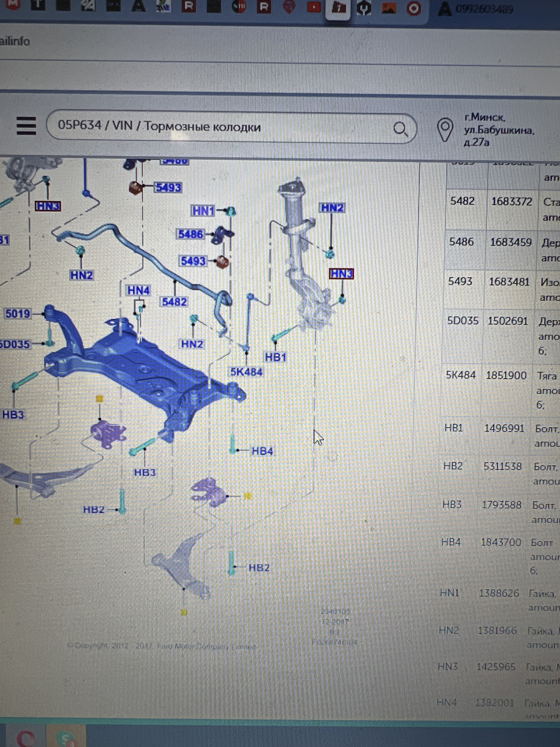Select the HN1 label on the diagram
This screenshot has width=560, height=747.
point(203,211)
